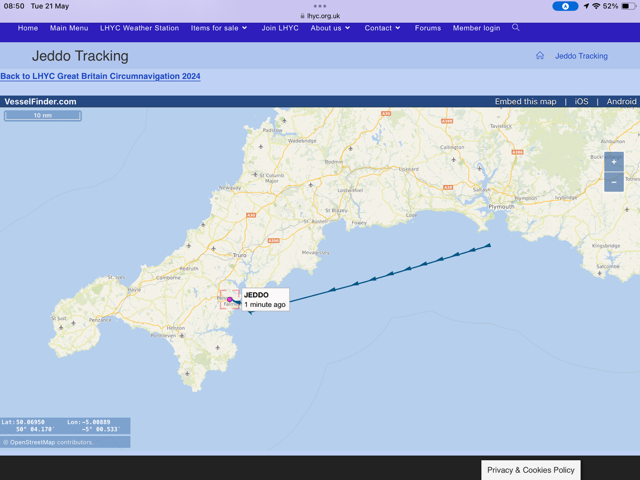Tap the lhyc.org.uk address bar
Image resolution: width=640 pixels, height=480 pixels.
(320, 16)
